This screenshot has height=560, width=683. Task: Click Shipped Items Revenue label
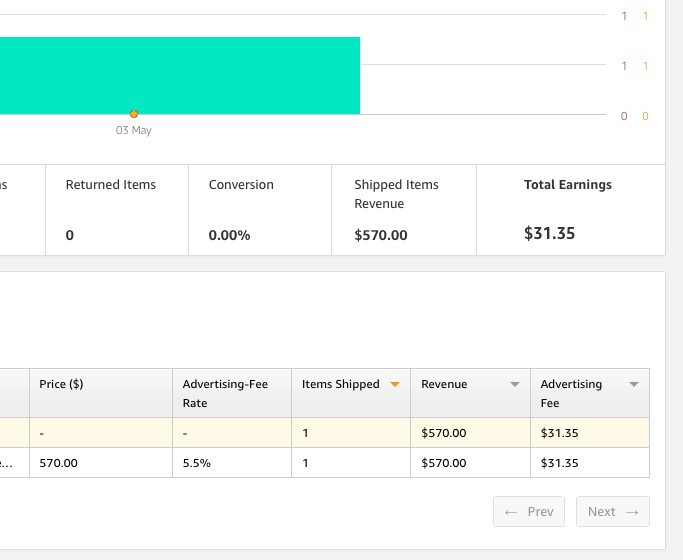[x=396, y=194]
